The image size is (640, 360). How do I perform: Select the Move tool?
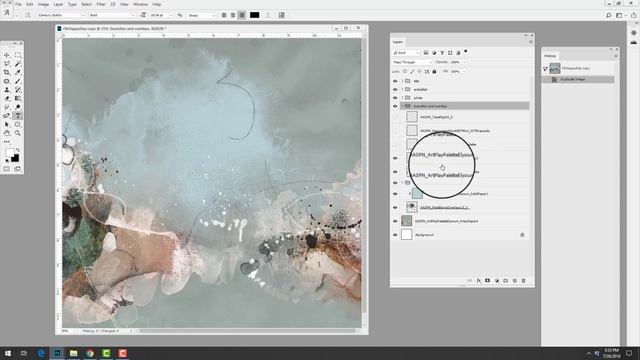tap(7, 55)
